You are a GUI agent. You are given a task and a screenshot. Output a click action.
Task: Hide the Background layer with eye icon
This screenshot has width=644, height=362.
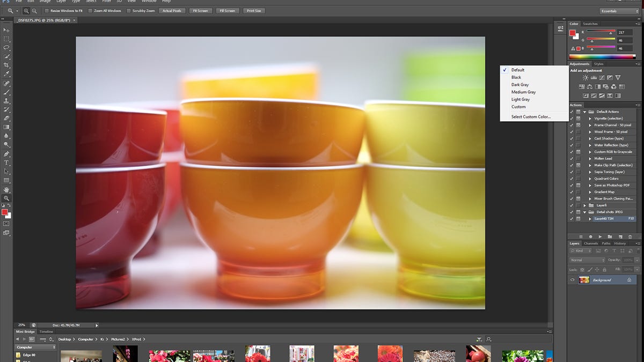pos(573,280)
